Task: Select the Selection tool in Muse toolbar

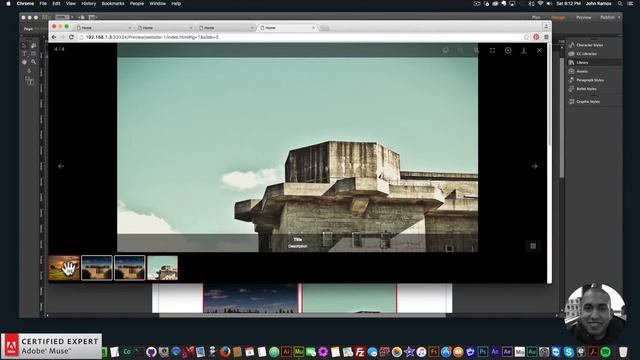Action: click(x=24, y=46)
